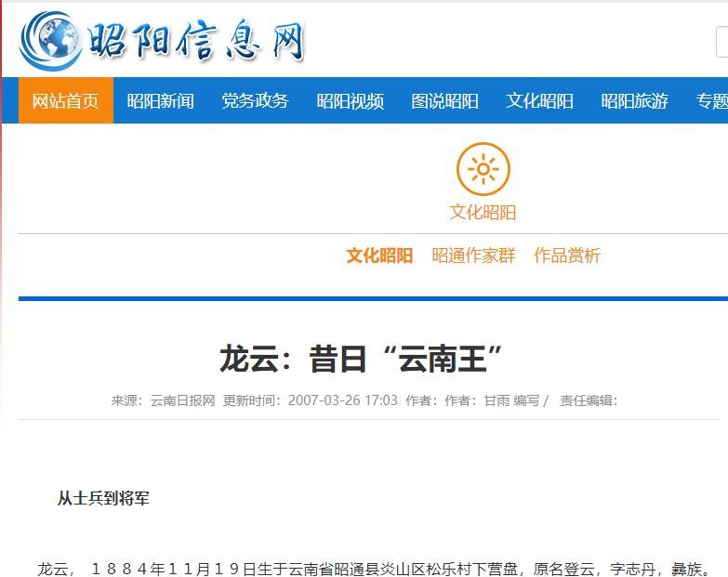Click source text 来源：云南日报网
Screen dimensions: 728x577
pos(163,400)
